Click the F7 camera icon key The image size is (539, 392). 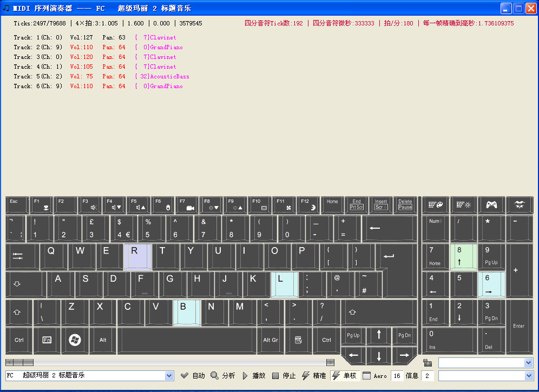click(187, 205)
